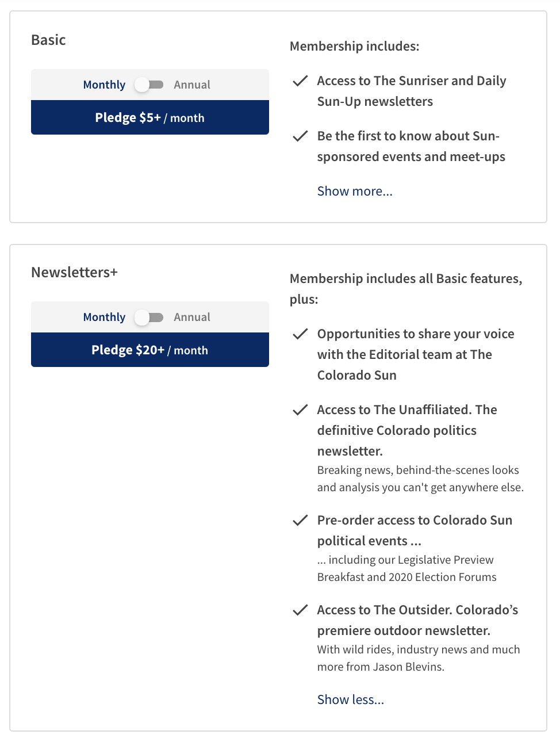Image resolution: width=560 pixels, height=742 pixels.
Task: Expand Basic features with Show more...
Action: pyautogui.click(x=355, y=191)
